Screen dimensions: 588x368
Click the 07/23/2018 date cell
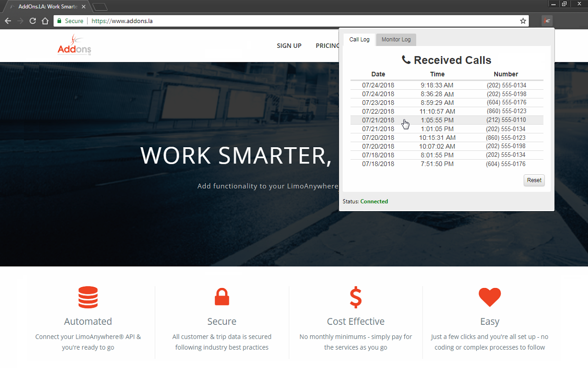(378, 103)
